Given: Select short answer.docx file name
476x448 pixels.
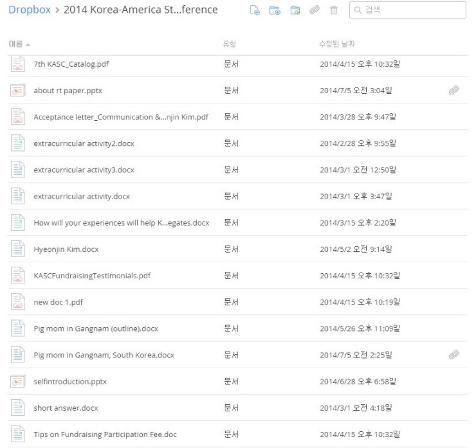Looking at the screenshot, I should pyautogui.click(x=66, y=408).
